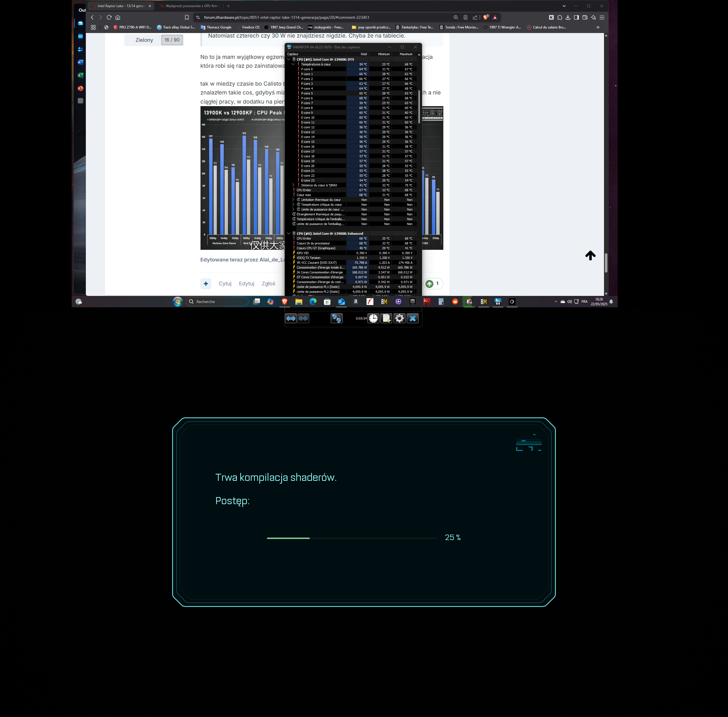
Task: Click HWiNFO log file button with plus
Action: 386,318
